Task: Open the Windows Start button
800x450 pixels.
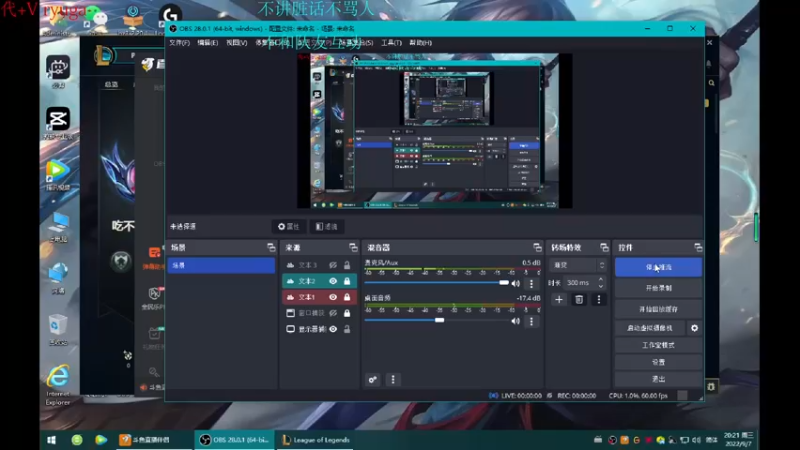Action: [52, 440]
